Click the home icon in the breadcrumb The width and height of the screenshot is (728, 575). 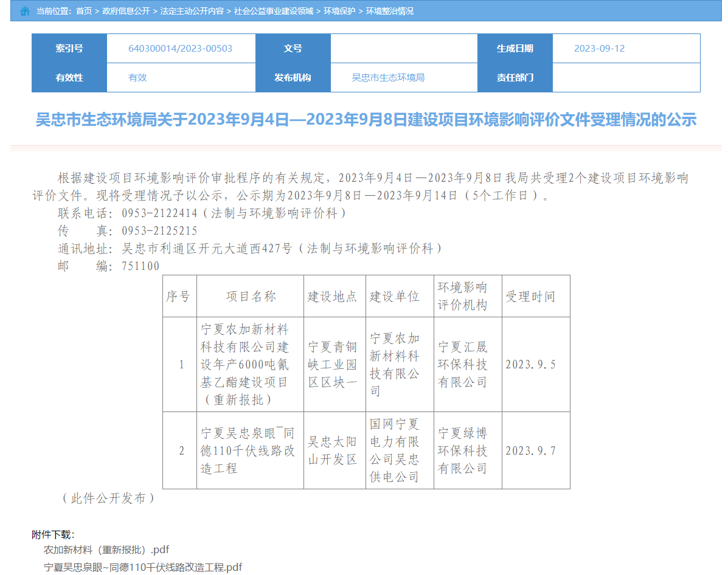(x=25, y=11)
